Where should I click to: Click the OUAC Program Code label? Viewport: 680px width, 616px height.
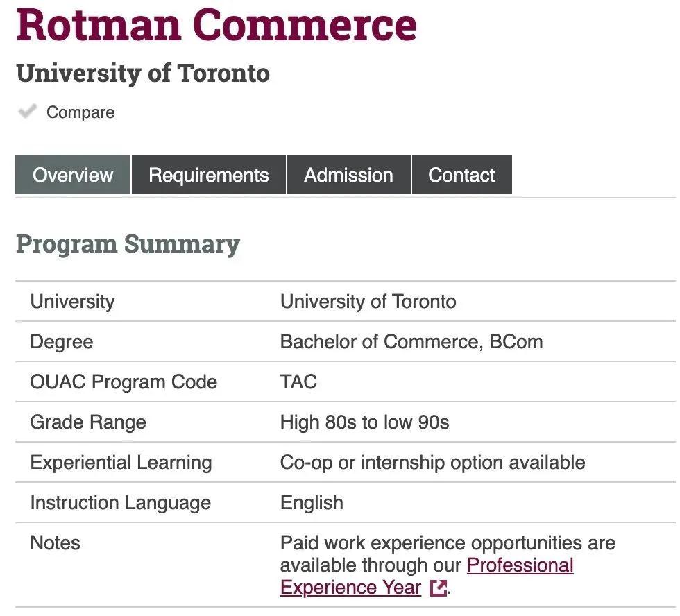pyautogui.click(x=124, y=382)
